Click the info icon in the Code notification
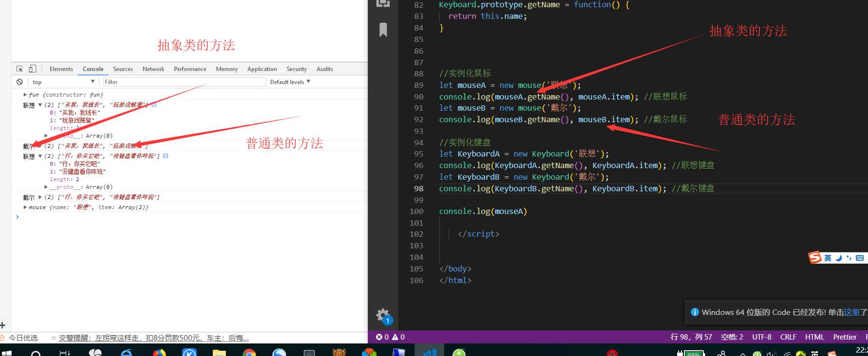 click(x=695, y=312)
